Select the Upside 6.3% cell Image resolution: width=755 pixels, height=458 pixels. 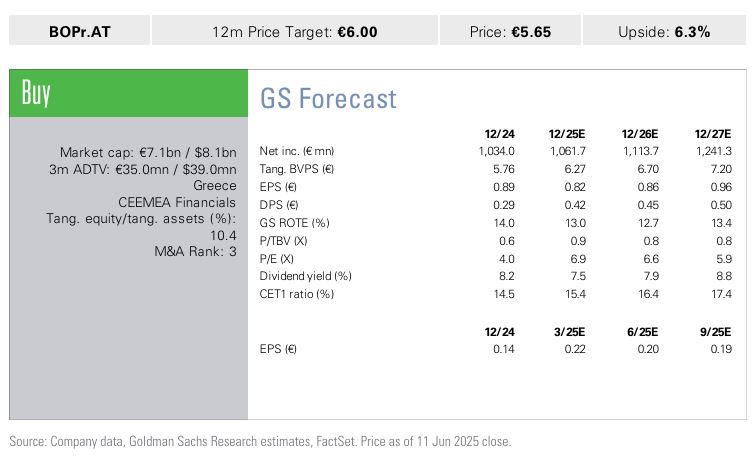664,31
